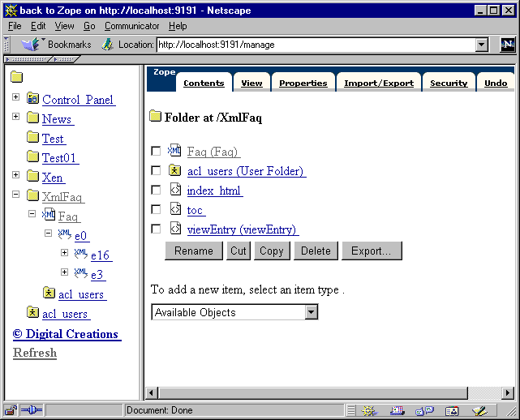Image resolution: width=520 pixels, height=420 pixels.
Task: Click the e3 XML node icon
Action: point(81,272)
